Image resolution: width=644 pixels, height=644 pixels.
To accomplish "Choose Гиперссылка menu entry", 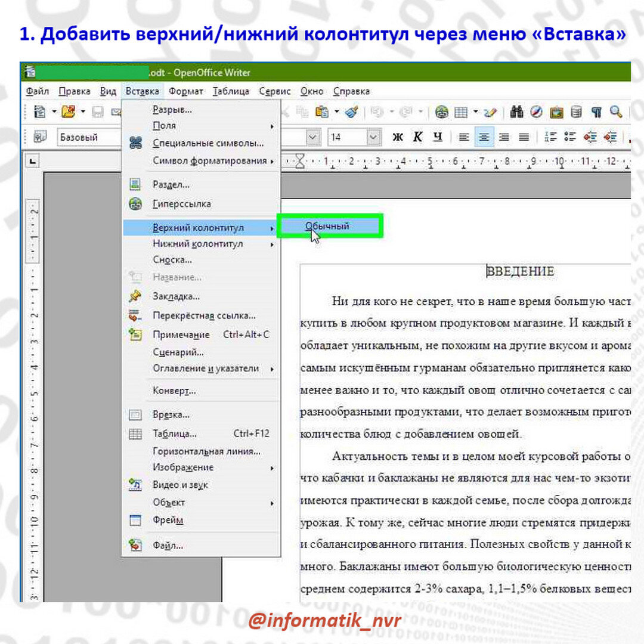I will (202, 204).
